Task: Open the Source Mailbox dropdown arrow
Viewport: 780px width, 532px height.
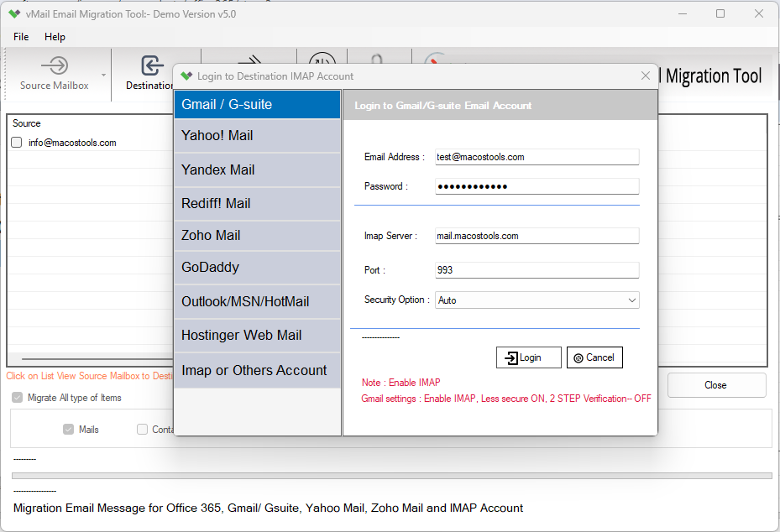Action: coord(103,75)
